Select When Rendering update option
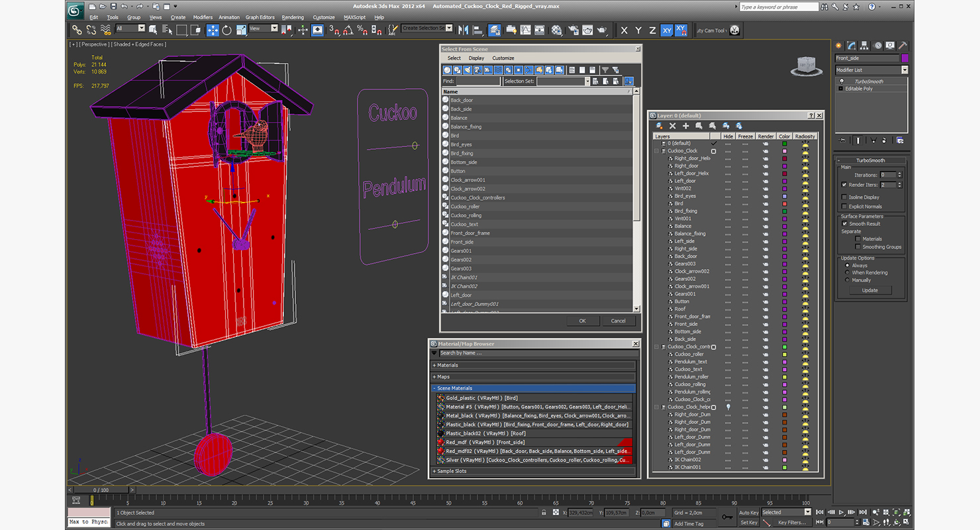980x530 pixels. 847,273
